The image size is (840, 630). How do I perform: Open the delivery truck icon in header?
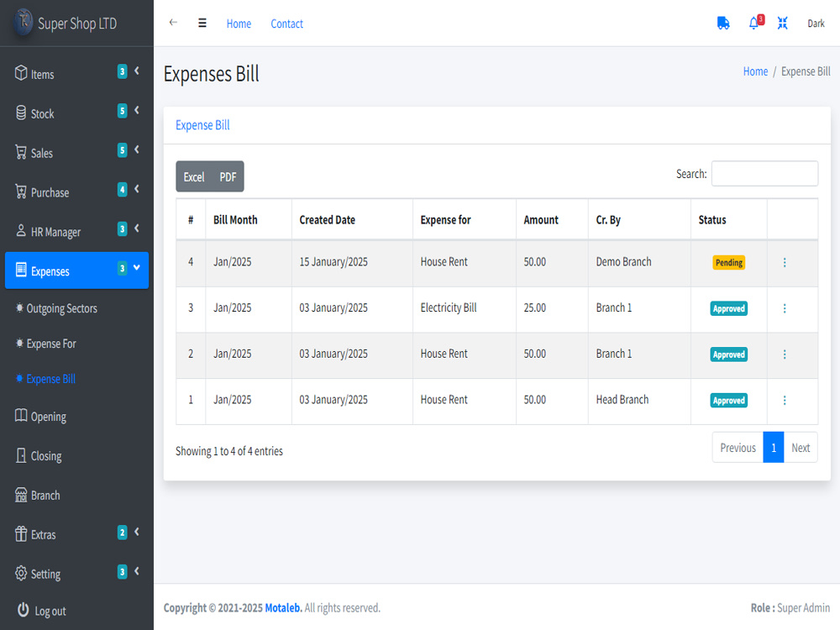[722, 23]
